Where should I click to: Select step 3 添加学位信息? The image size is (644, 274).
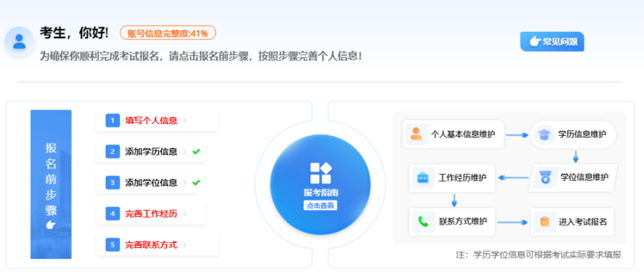point(146,182)
